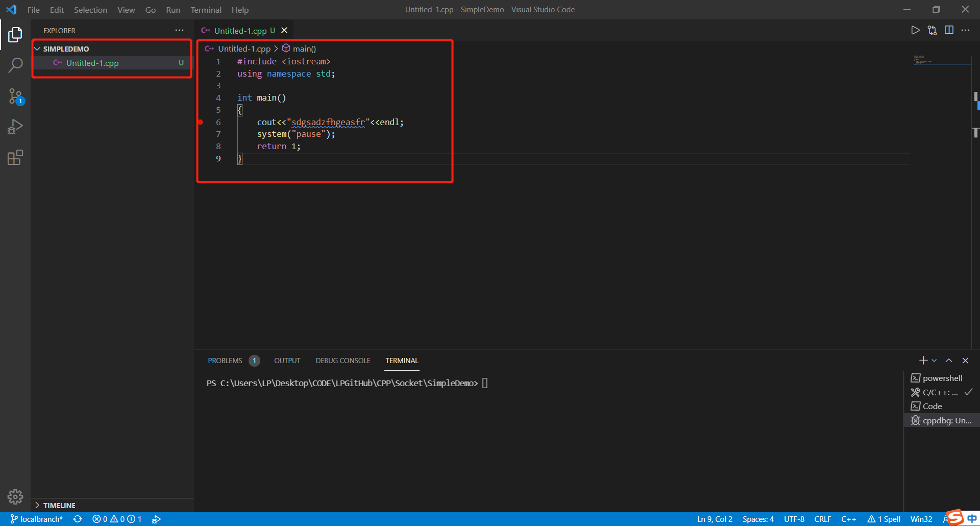Open the Search view in activity bar
Viewport: 980px width, 526px height.
pos(15,65)
